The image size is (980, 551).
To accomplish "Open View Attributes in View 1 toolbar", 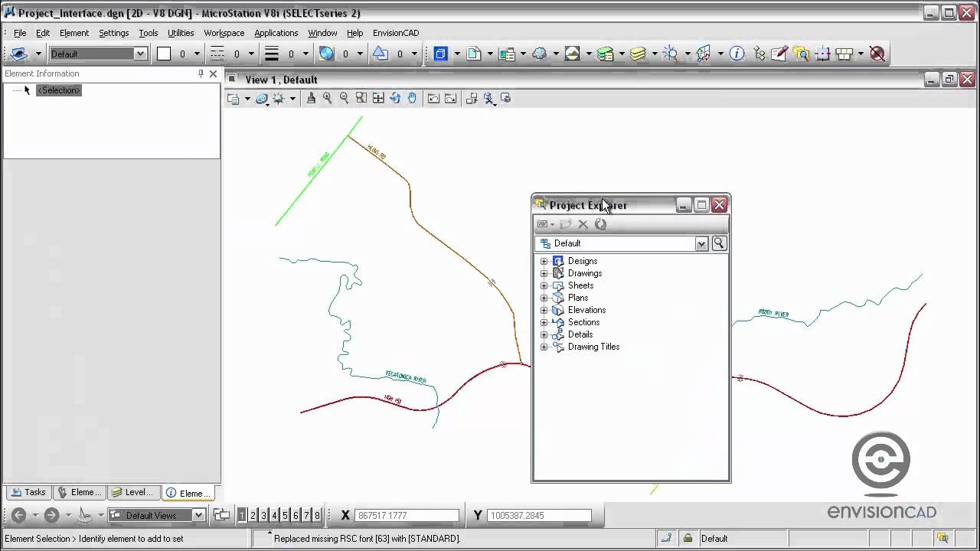I will point(234,99).
